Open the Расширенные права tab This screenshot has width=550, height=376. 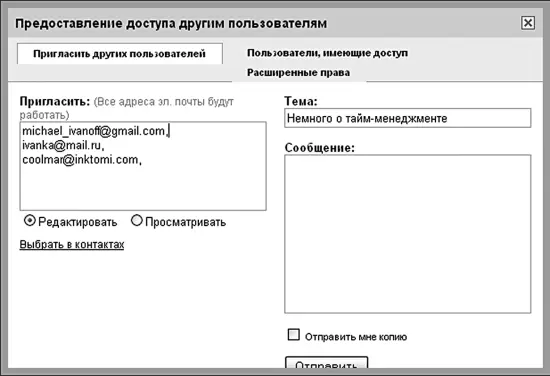(x=299, y=73)
